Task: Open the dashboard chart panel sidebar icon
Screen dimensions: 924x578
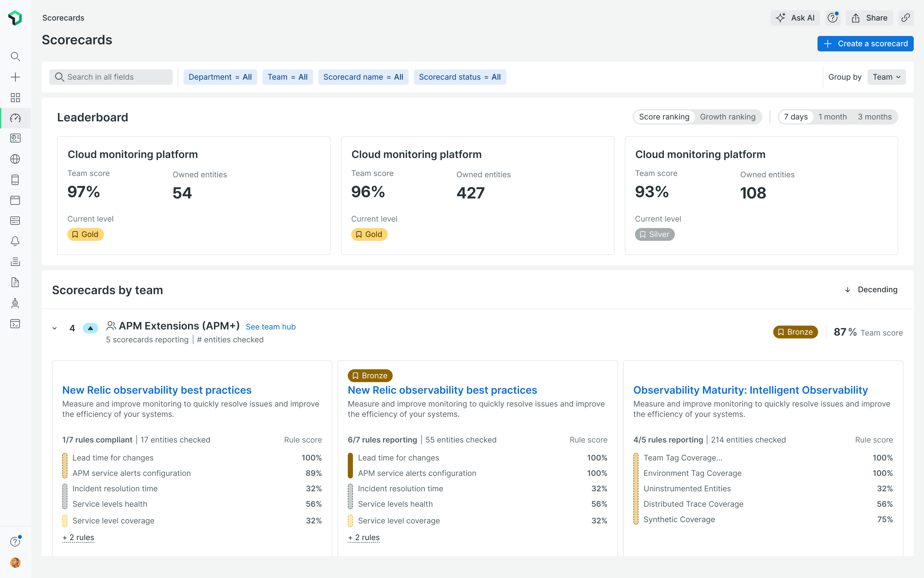Action: 15,138
